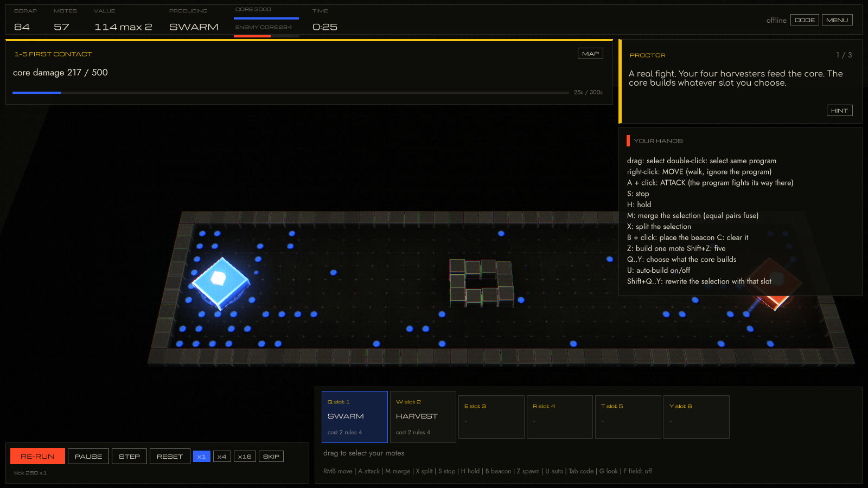The width and height of the screenshot is (868, 488).
Task: Click the YOUR HANDS panel heading
Action: point(658,141)
